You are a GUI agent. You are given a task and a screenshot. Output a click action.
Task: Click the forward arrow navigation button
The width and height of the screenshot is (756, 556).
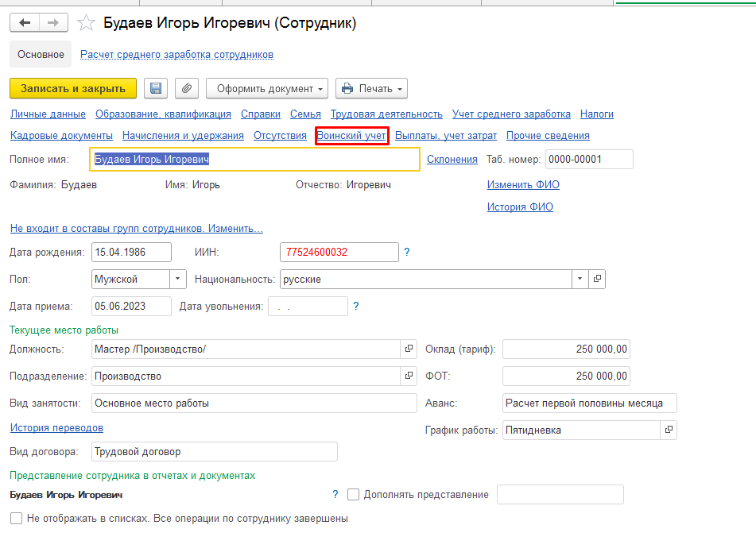(53, 23)
